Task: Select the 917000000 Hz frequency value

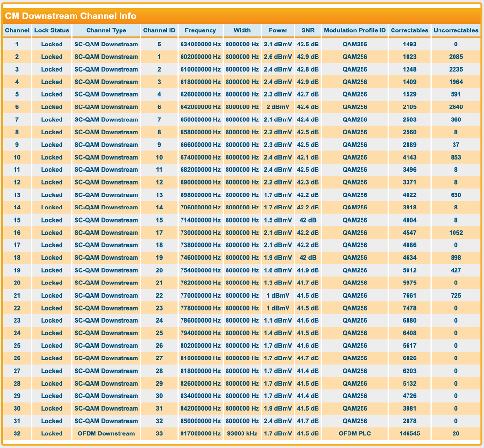Action: 200,433
